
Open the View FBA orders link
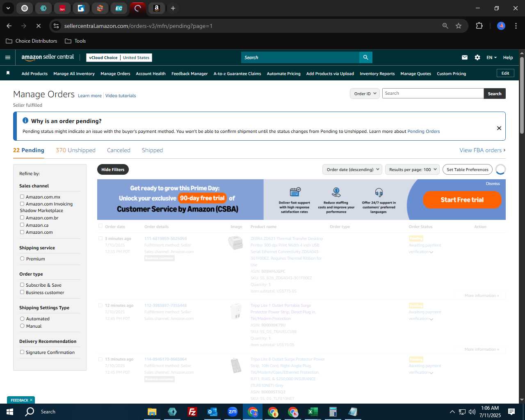point(482,150)
